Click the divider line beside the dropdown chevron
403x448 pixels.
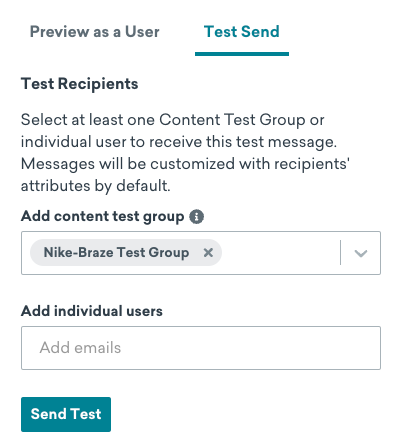point(340,253)
